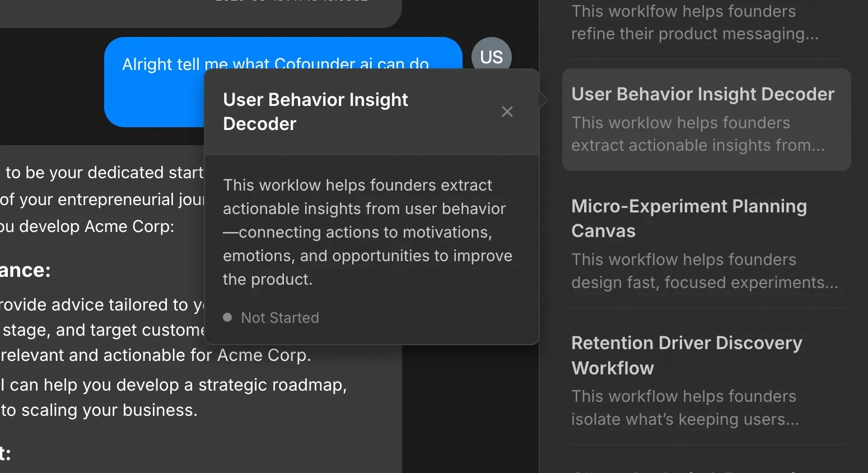
Task: Click the Not Started status label
Action: click(280, 318)
